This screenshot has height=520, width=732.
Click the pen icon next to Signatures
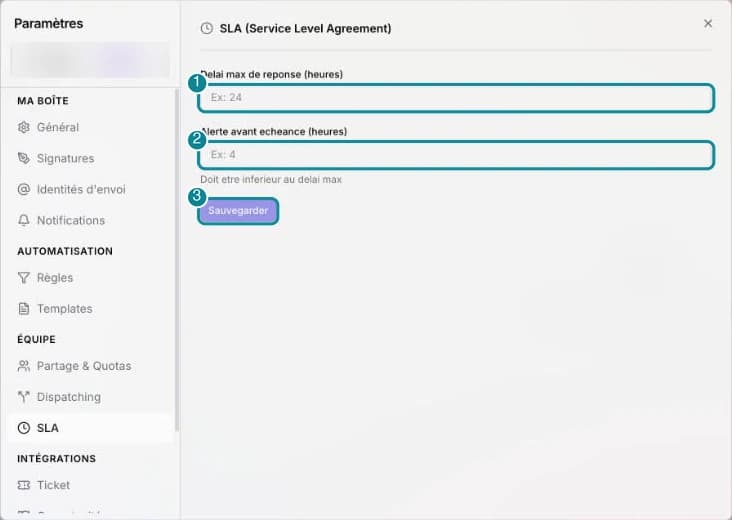click(23, 158)
